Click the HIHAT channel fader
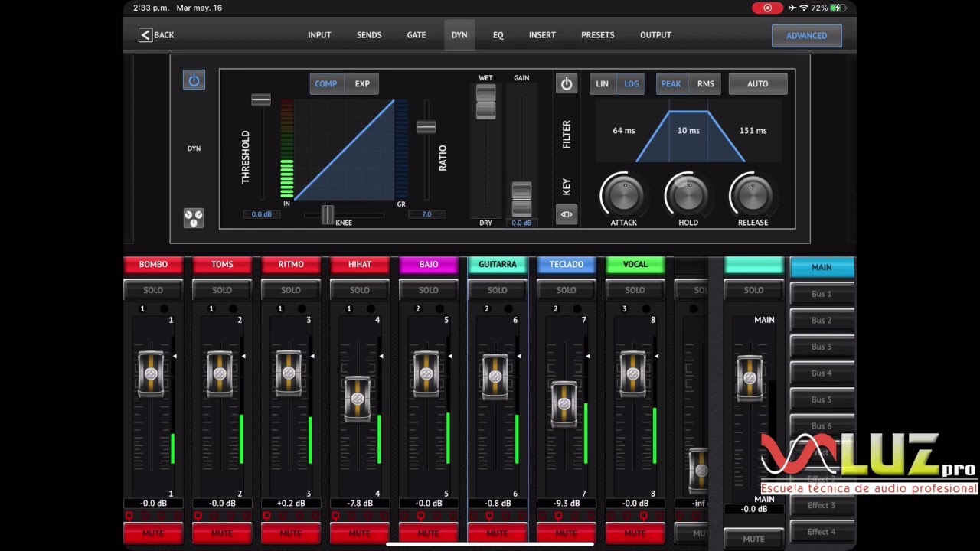The image size is (980, 551). [x=358, y=399]
